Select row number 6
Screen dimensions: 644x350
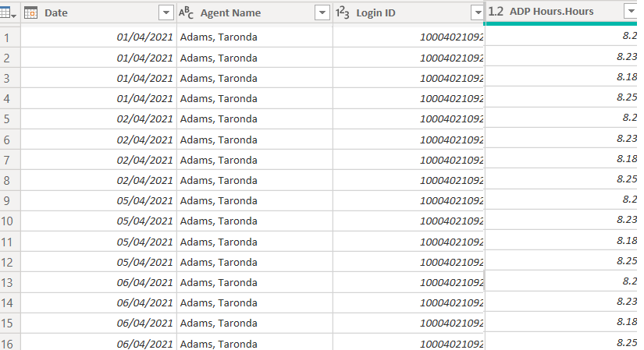click(10, 140)
